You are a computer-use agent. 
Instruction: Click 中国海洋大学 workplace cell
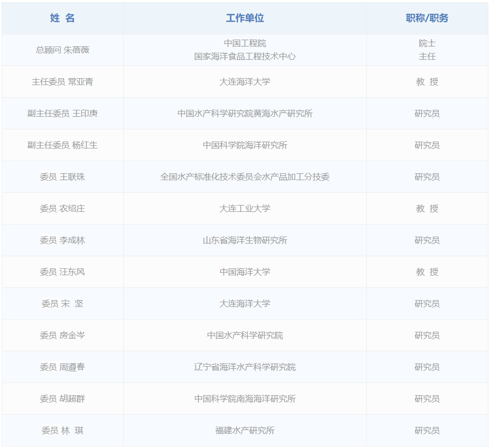pyautogui.click(x=245, y=272)
